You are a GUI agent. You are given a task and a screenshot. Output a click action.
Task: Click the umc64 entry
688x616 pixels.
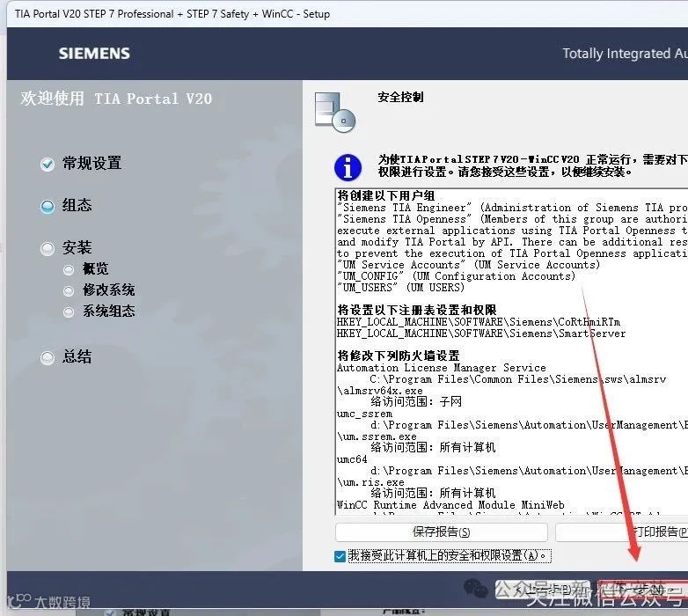[x=352, y=459]
